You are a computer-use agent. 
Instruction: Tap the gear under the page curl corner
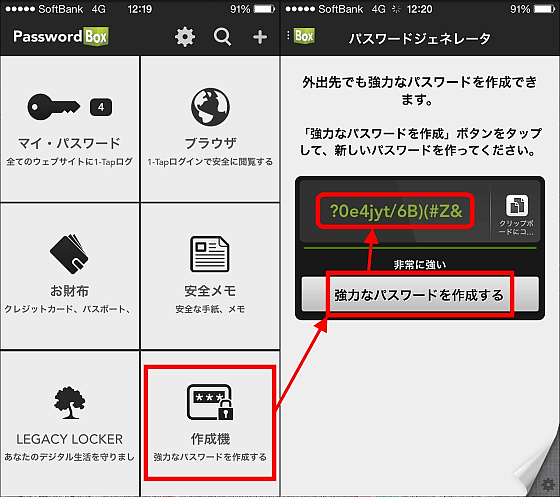pyautogui.click(x=548, y=485)
